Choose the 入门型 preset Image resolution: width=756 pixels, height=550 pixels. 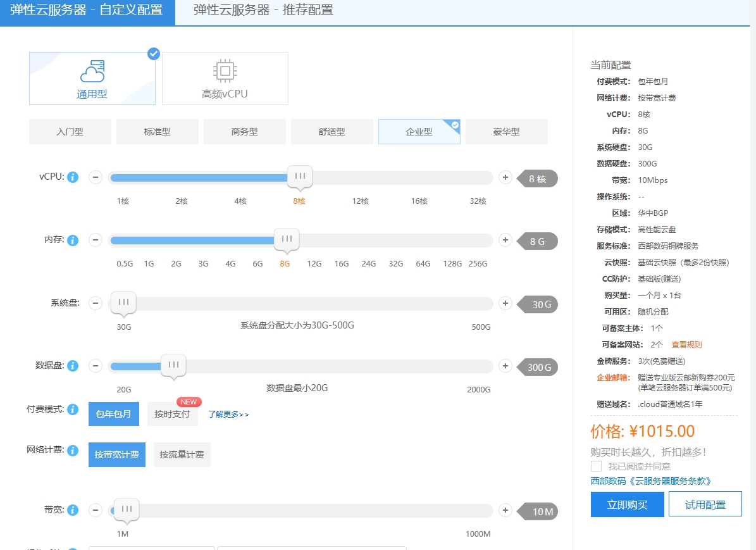coord(70,131)
